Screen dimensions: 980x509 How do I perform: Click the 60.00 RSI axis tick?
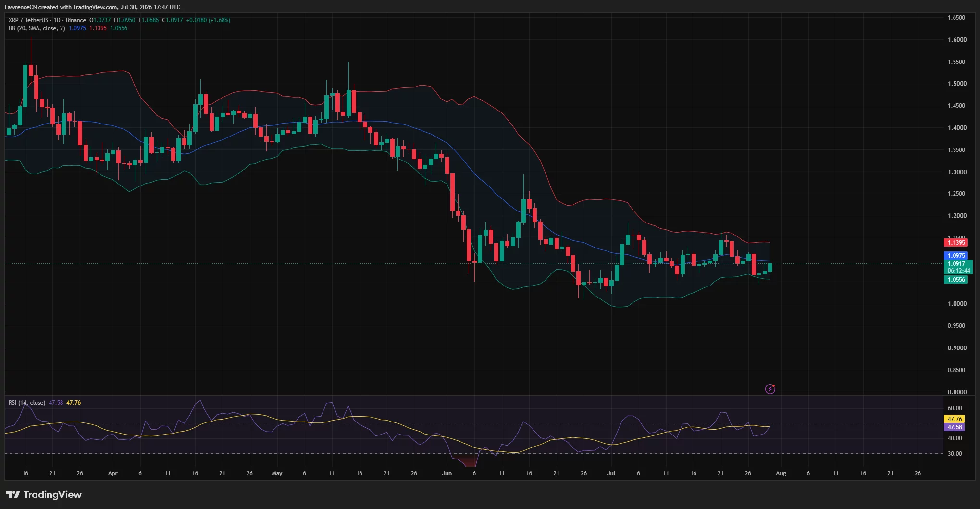pyautogui.click(x=955, y=408)
